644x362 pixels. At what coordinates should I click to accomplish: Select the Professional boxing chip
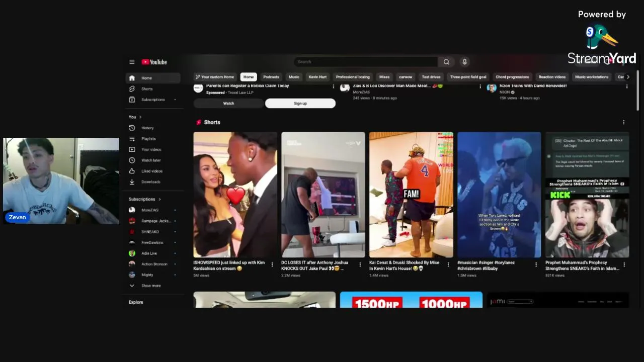coord(353,77)
